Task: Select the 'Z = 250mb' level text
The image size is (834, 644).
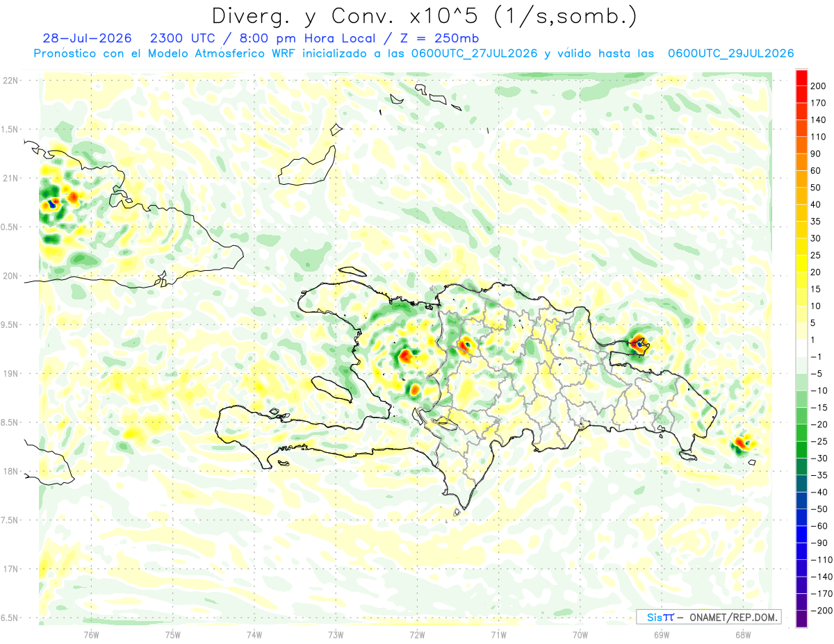Action: [439, 38]
